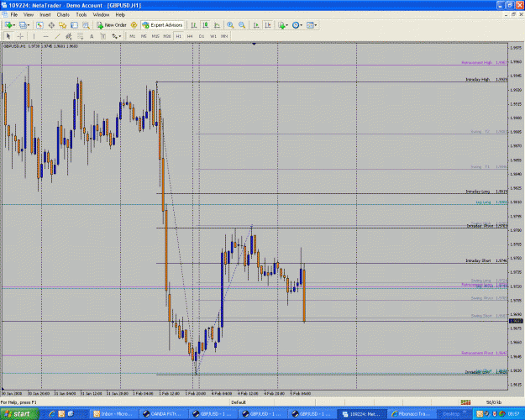Switch to M30 timeframe
Viewport: 525px width, 420px height.
point(167,36)
